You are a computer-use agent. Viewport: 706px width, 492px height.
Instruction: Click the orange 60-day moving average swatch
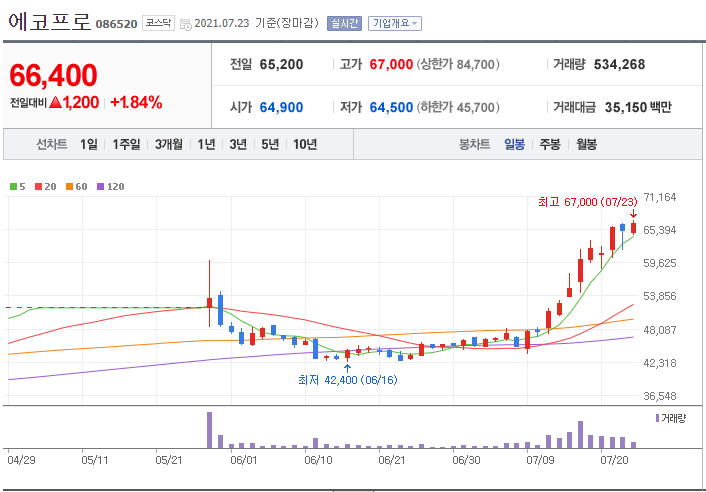coord(69,186)
